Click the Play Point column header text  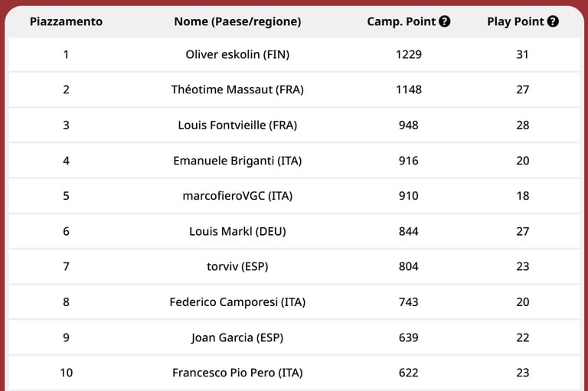click(x=515, y=21)
